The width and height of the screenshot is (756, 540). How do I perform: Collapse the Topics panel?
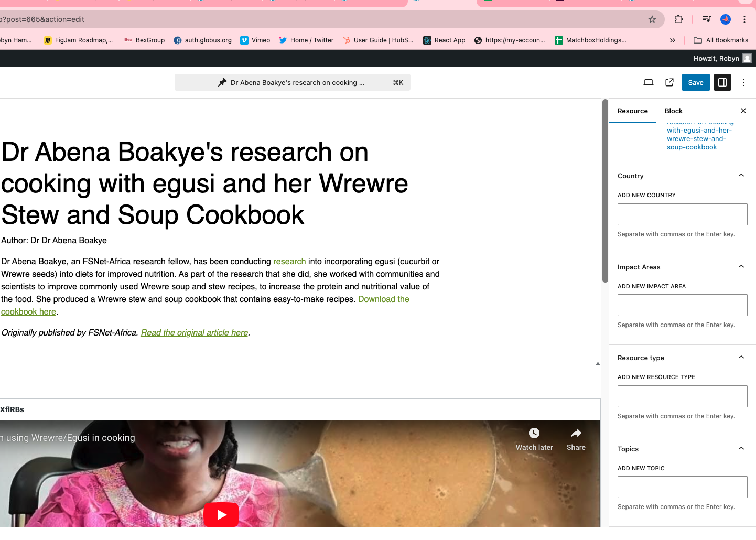click(741, 449)
